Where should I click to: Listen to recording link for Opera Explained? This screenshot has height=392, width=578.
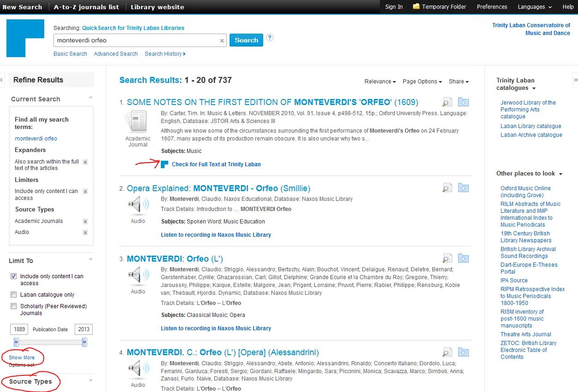(x=216, y=235)
